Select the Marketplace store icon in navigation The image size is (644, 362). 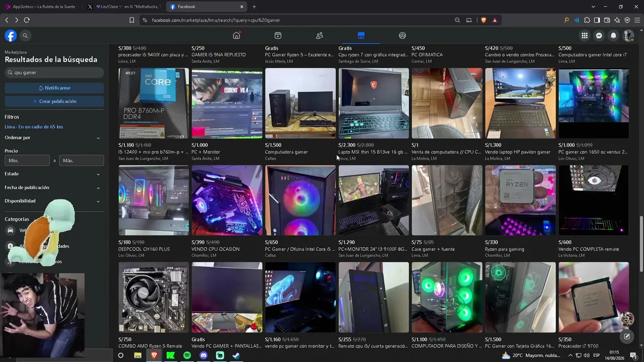361,35
